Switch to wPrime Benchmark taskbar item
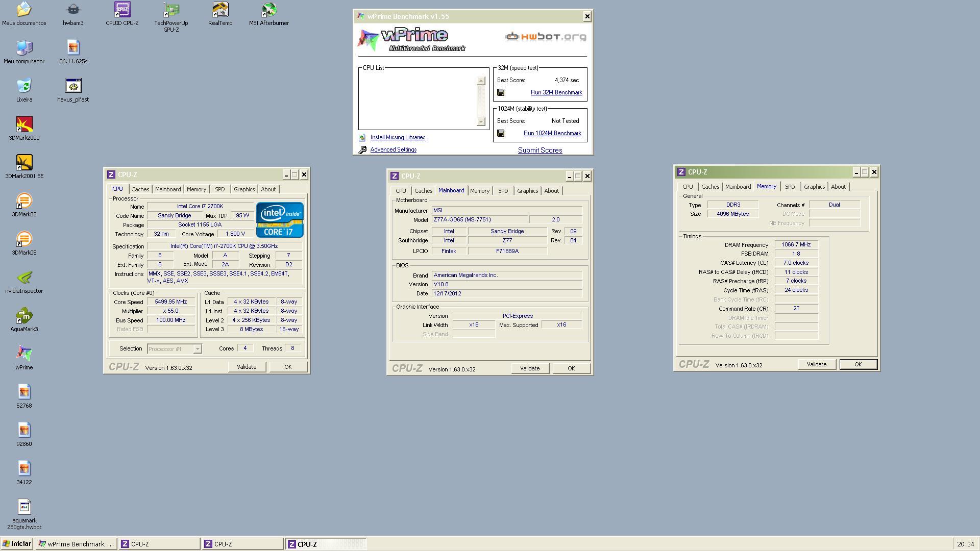The height and width of the screenshot is (551, 980). pyautogui.click(x=77, y=544)
